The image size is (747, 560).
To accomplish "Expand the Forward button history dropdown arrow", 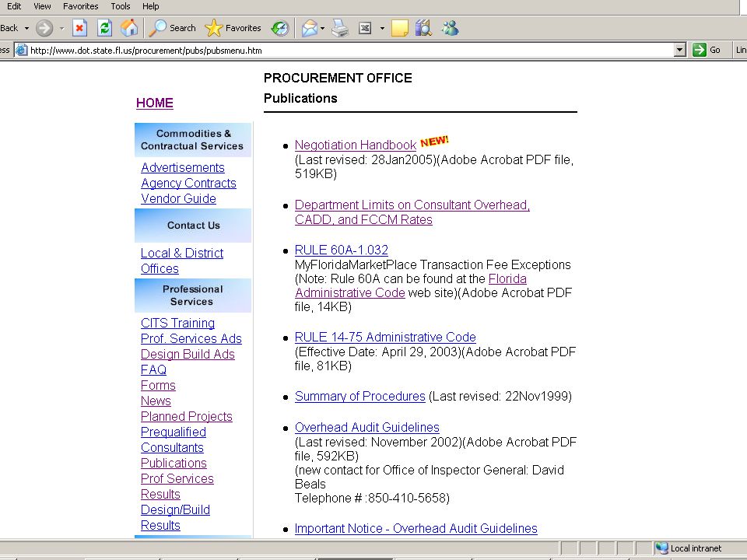I will click(x=61, y=28).
